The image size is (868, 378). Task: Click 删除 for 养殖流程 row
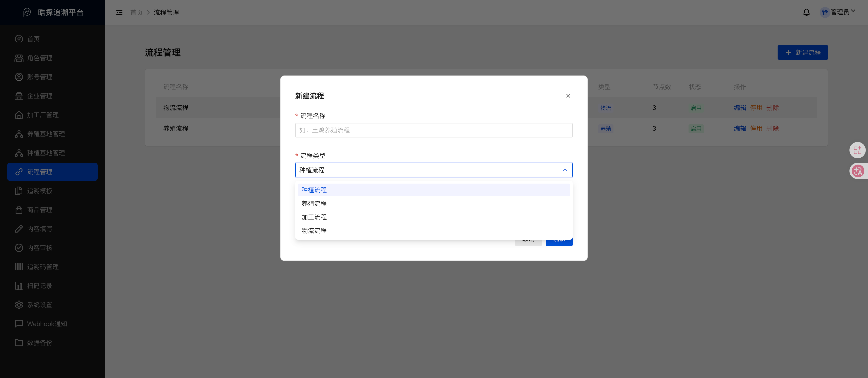(x=772, y=129)
